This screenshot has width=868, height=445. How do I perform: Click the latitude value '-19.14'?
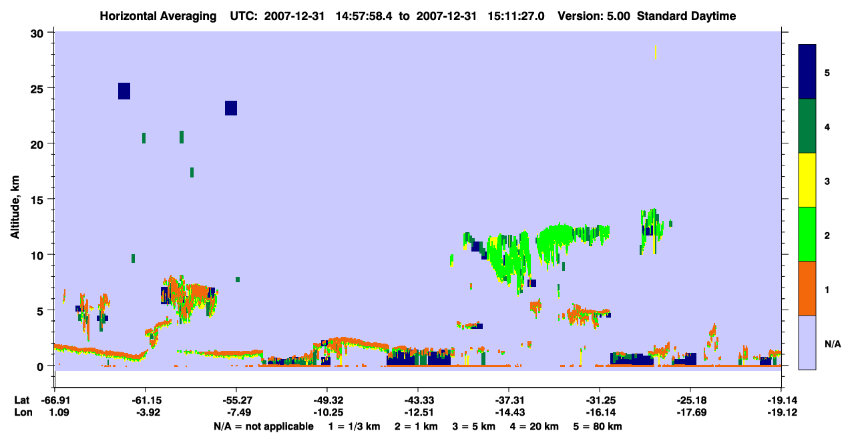point(781,400)
